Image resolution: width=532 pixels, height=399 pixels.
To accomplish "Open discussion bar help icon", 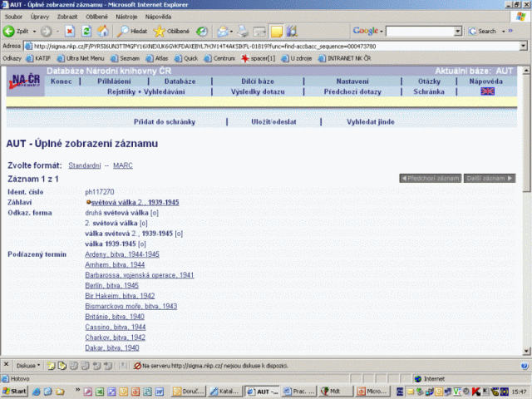I will [x=525, y=366].
